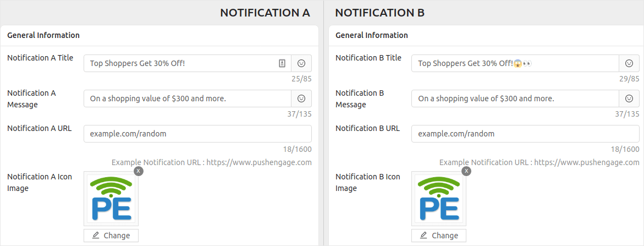Edit the Notification A URL field
Image resolution: width=644 pixels, height=246 pixels.
click(197, 134)
